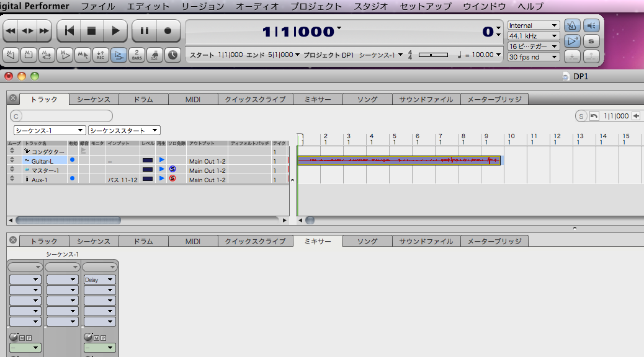The image size is (644, 357).
Task: Open the 16-bit format dropdown
Action: (533, 46)
